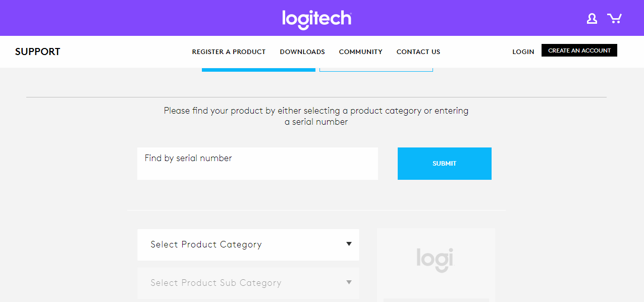
Task: Click the gray logi product placeholder image
Action: point(435,260)
